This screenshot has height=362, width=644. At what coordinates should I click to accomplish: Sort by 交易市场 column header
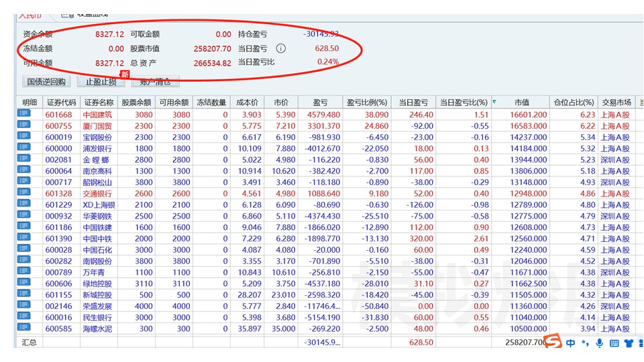(x=616, y=102)
